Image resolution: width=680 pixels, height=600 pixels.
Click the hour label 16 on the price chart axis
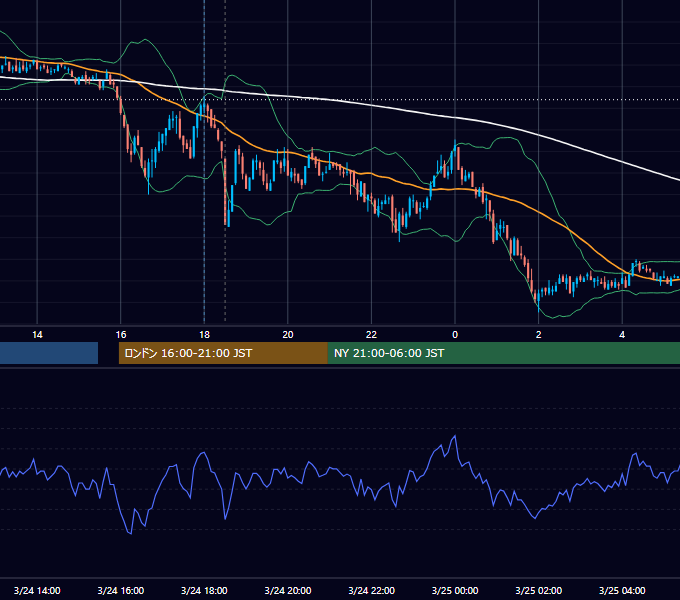[x=121, y=335]
